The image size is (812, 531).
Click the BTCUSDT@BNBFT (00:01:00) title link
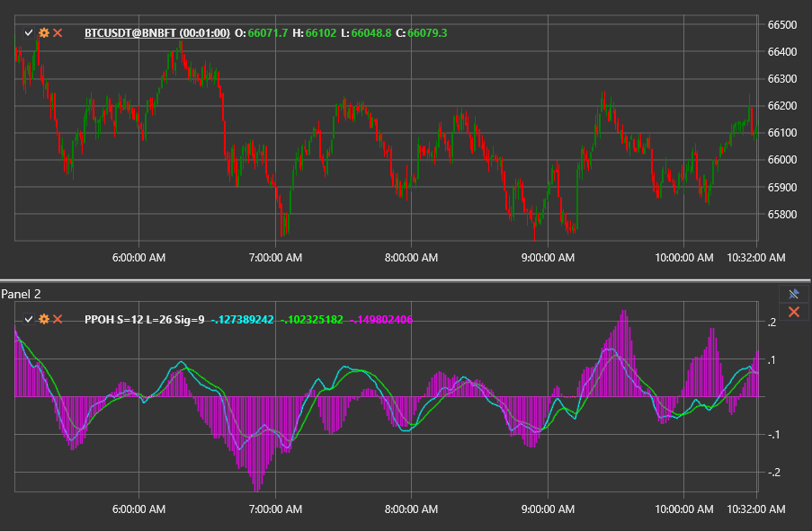[156, 32]
